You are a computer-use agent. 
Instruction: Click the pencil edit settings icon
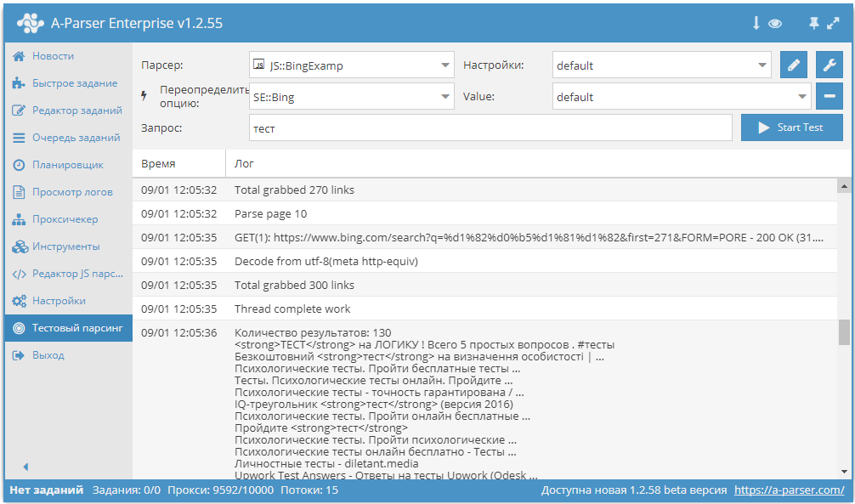[x=793, y=65]
